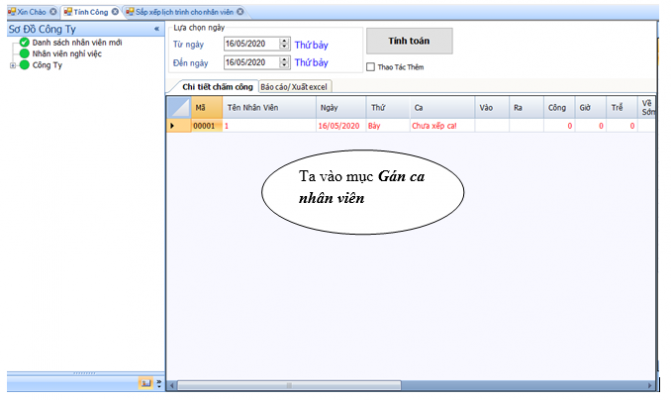Switch to the Báo cáo/ Xuất excel tab
The height and width of the screenshot is (400, 671).
pyautogui.click(x=294, y=87)
